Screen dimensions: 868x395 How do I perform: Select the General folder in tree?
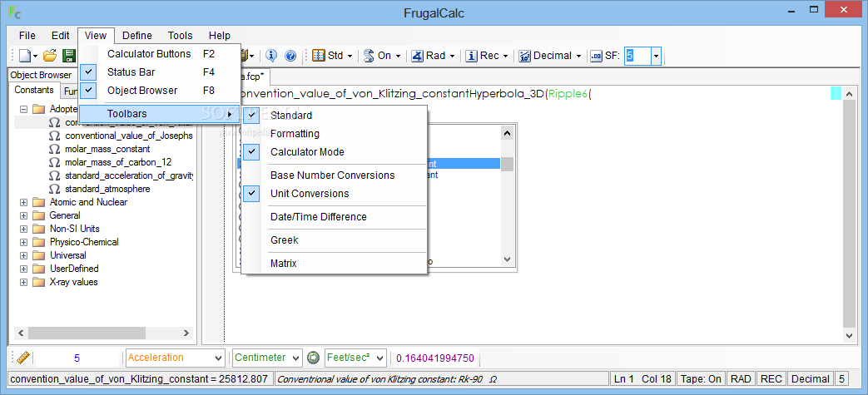(x=65, y=215)
